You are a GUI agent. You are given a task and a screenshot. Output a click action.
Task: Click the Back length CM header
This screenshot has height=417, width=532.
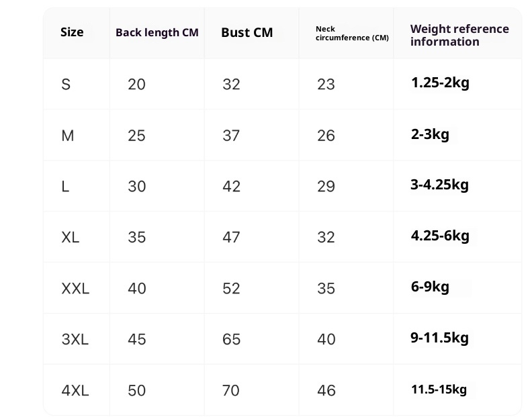[157, 32]
